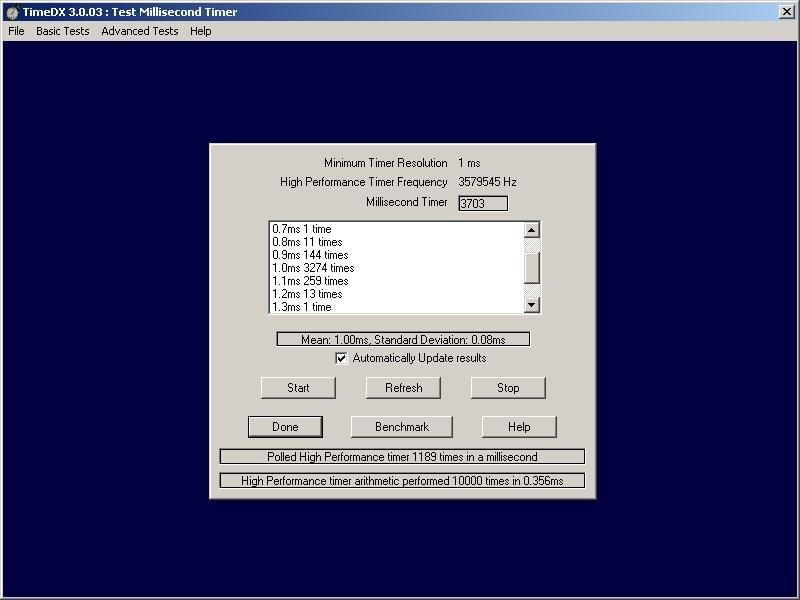The height and width of the screenshot is (600, 800).
Task: Click the 3579545 Hz frequency value
Action: click(x=487, y=182)
